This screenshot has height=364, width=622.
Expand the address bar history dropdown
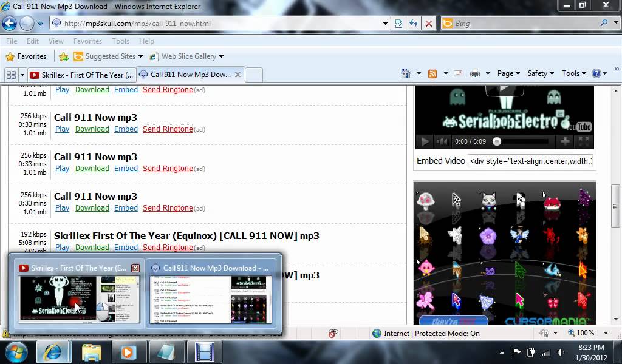(385, 24)
